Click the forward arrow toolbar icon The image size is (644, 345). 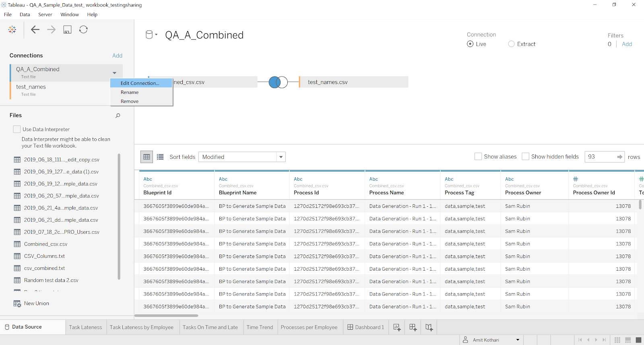(x=51, y=29)
